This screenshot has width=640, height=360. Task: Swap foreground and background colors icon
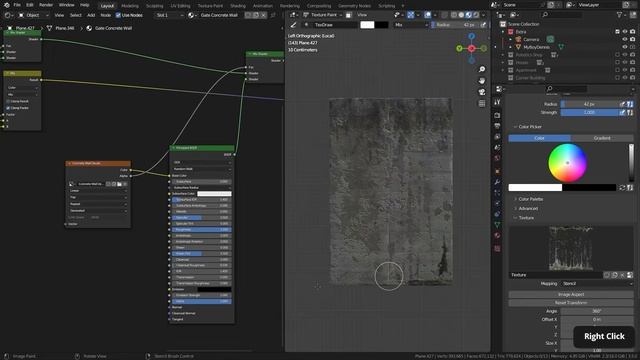622,188
